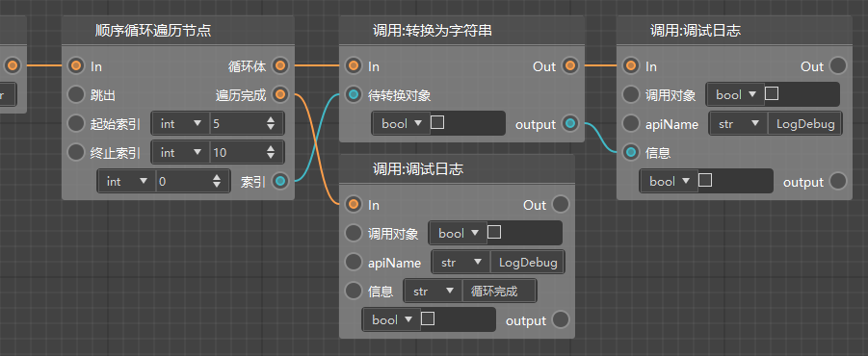Click 信息 port in lower 调用:调试日志
This screenshot has width=868, height=356.
coord(354,291)
